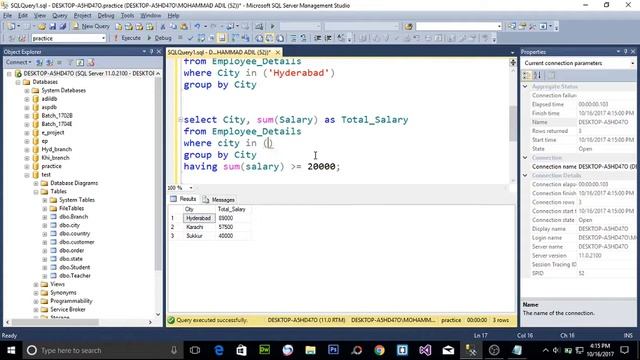Open Google Chrome from the taskbar
This screenshot has width=640, height=360.
[x=379, y=350]
